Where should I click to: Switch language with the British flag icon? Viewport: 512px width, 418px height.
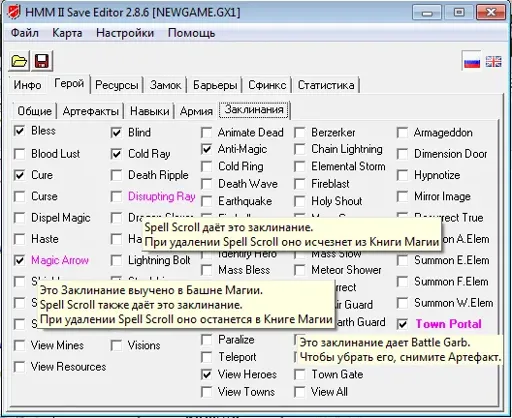(493, 62)
